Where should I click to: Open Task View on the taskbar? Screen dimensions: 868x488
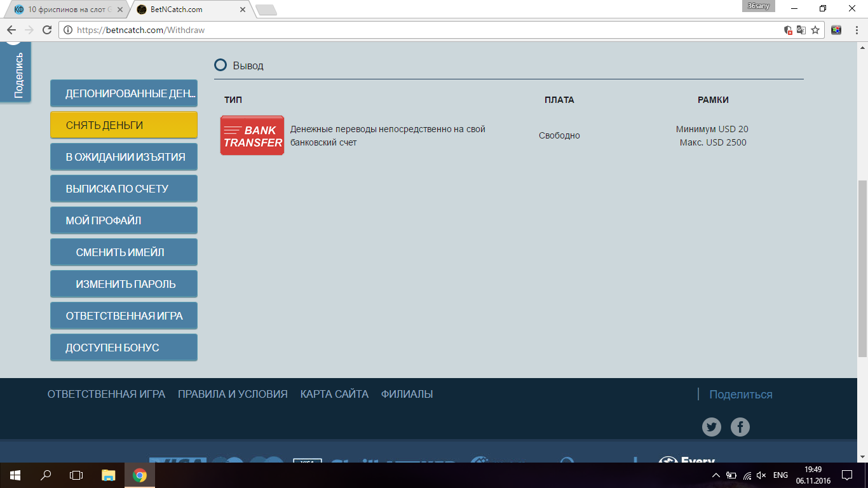(x=76, y=475)
